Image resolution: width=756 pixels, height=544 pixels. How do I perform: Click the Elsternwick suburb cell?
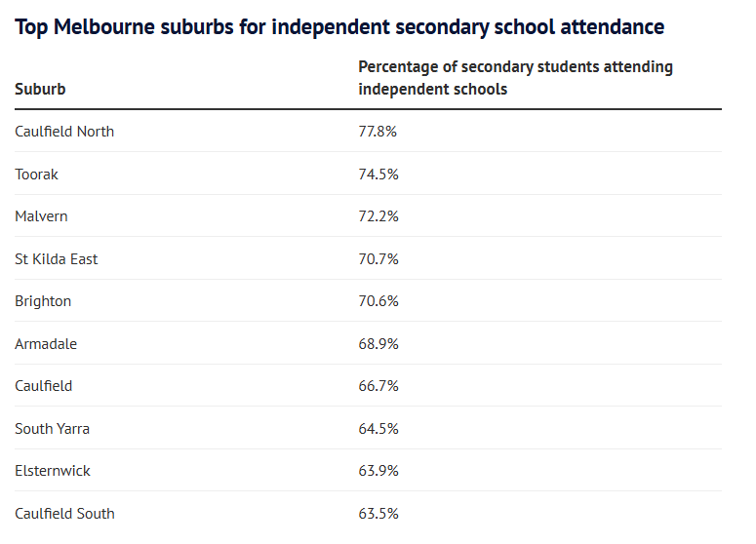click(x=53, y=471)
